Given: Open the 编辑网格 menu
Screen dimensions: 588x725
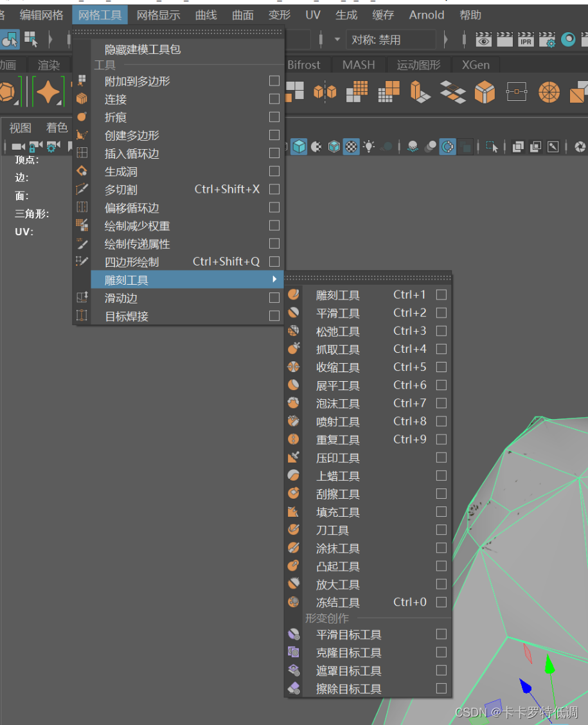Looking at the screenshot, I should (42, 15).
